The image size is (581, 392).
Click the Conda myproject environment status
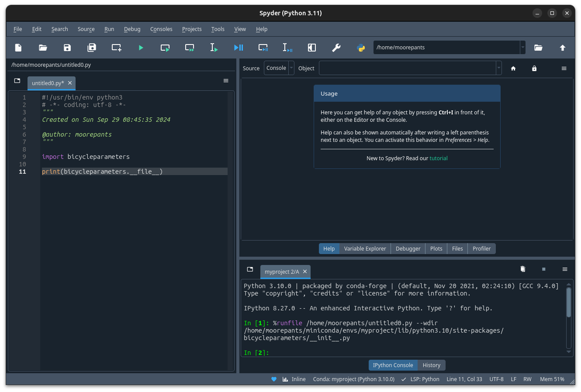pyautogui.click(x=353, y=379)
